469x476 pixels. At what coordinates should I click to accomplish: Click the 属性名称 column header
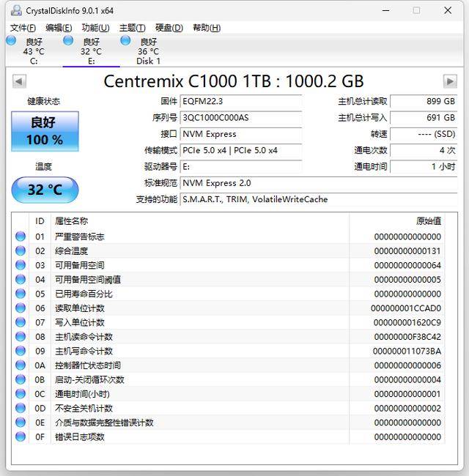click(x=72, y=221)
